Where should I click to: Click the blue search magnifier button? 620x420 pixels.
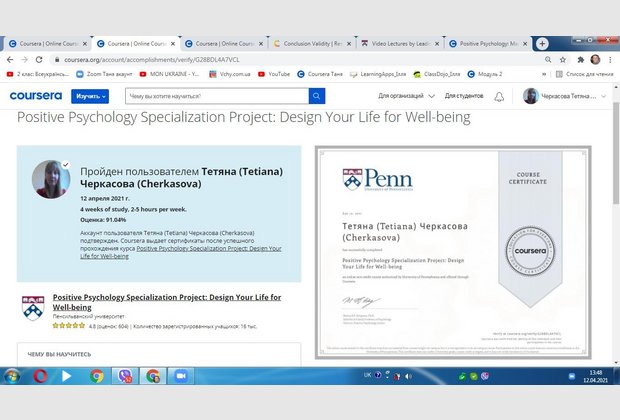click(316, 96)
